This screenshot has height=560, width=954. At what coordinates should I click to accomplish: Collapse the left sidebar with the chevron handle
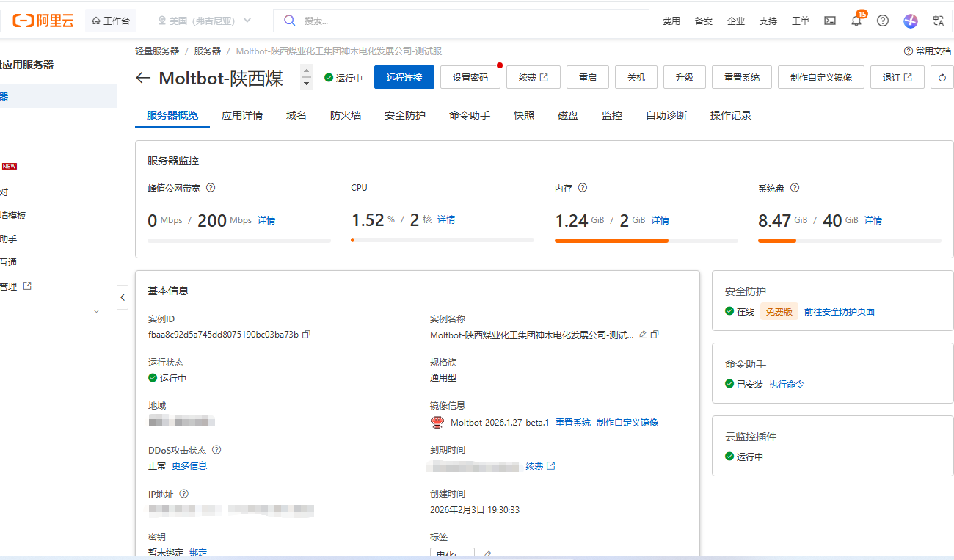123,297
